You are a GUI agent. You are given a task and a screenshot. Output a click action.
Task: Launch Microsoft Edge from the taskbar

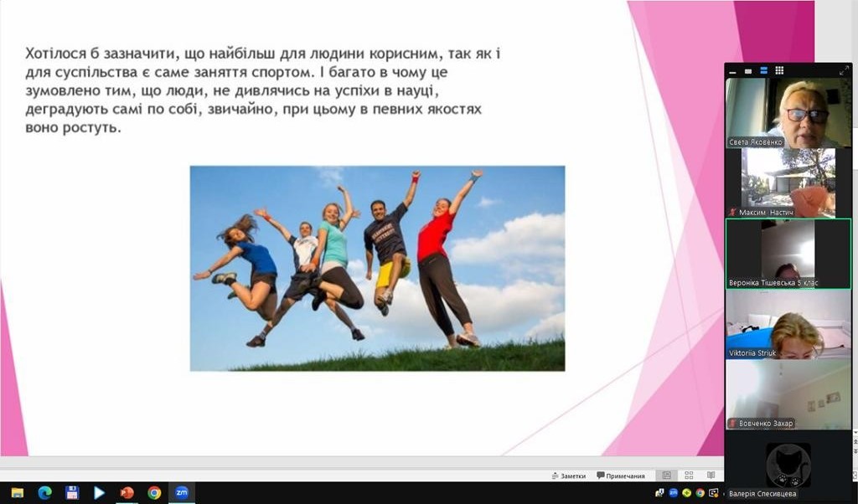pos(44,493)
